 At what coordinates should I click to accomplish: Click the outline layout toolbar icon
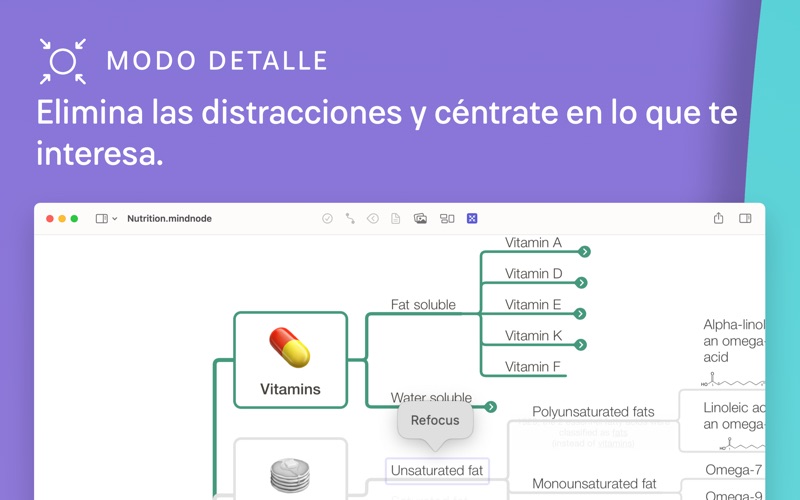(447, 218)
